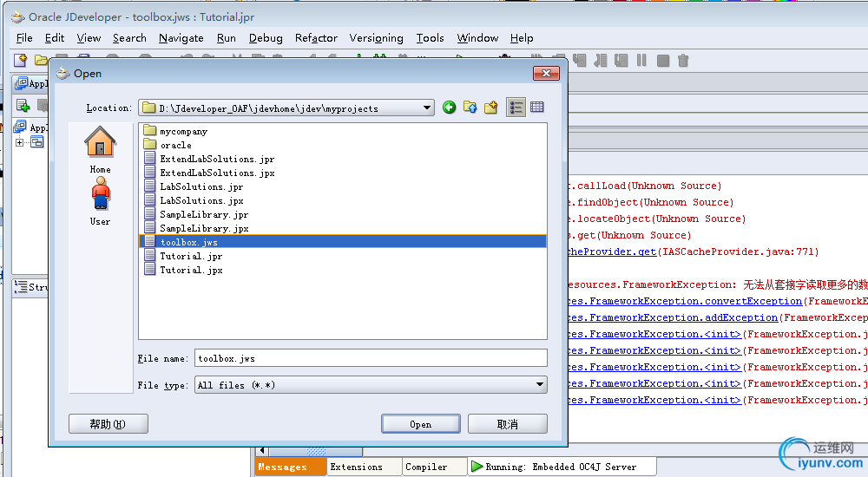Click the green-plus new application icon
Image resolution: width=868 pixels, height=477 pixels.
(x=23, y=105)
